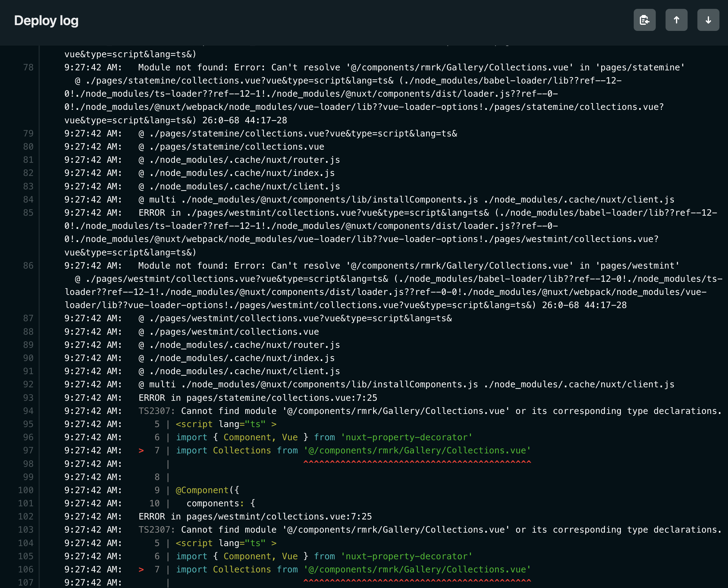The width and height of the screenshot is (728, 588).
Task: Click 'nuxt-property-decorator' string on line 96
Action: tap(406, 437)
